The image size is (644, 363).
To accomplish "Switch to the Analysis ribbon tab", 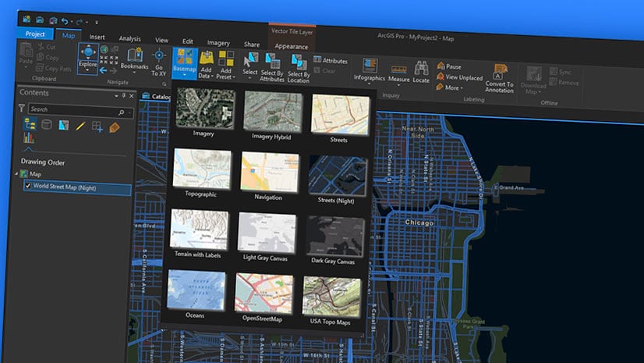I will 129,39.
